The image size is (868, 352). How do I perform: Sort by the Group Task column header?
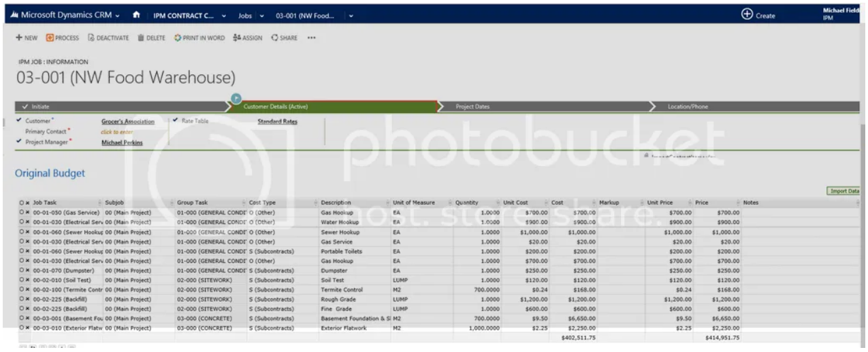click(193, 203)
